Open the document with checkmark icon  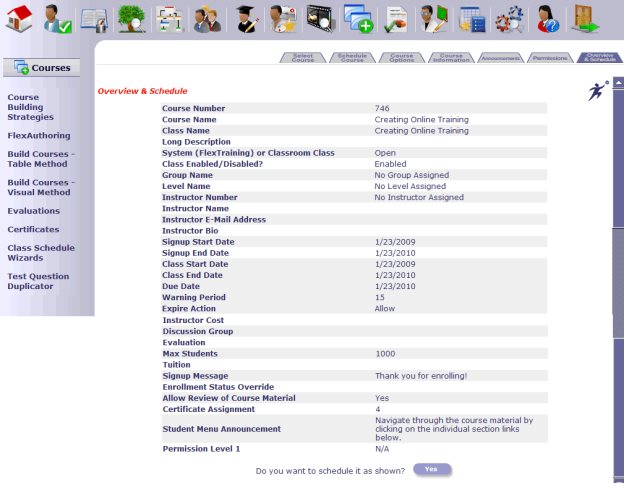pos(396,20)
